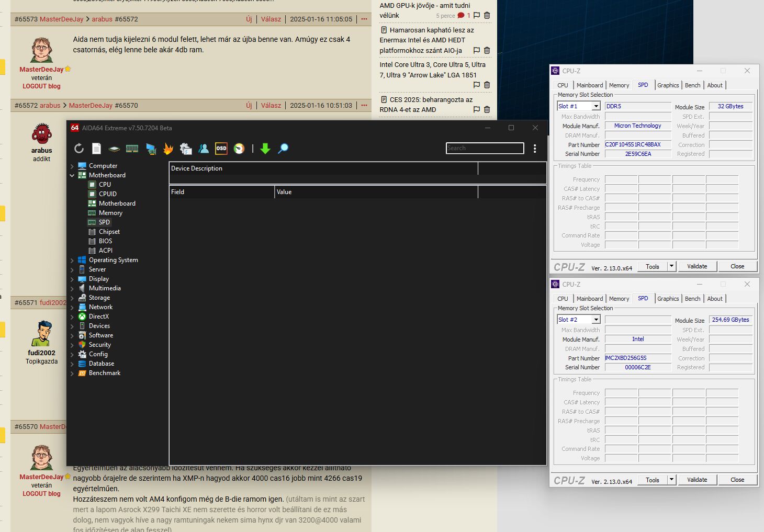Collapse the Motherboard tree node
This screenshot has height=532, width=764.
(72, 175)
